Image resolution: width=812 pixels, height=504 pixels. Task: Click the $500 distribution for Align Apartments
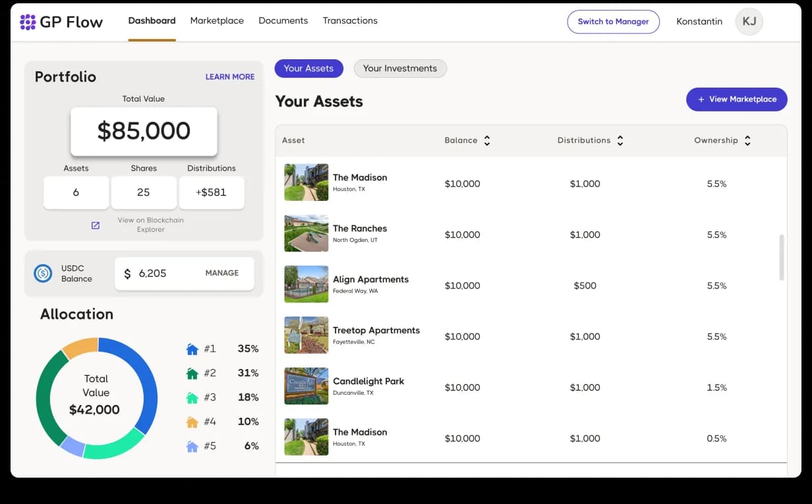tap(585, 286)
